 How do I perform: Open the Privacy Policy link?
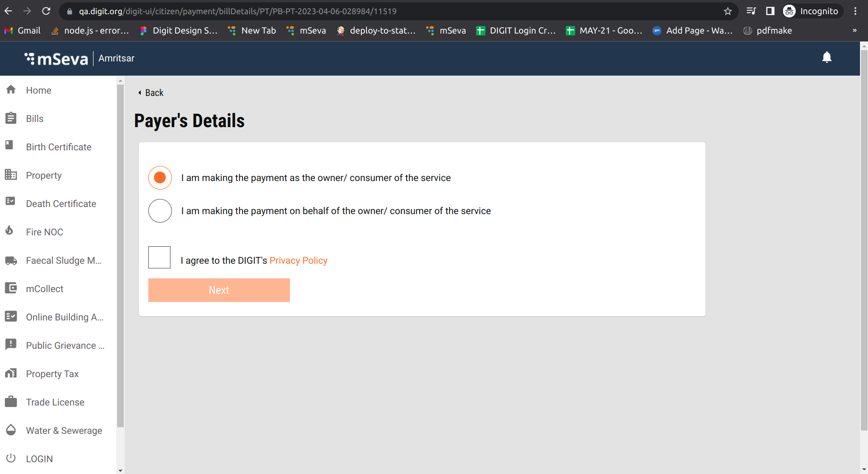(x=298, y=260)
